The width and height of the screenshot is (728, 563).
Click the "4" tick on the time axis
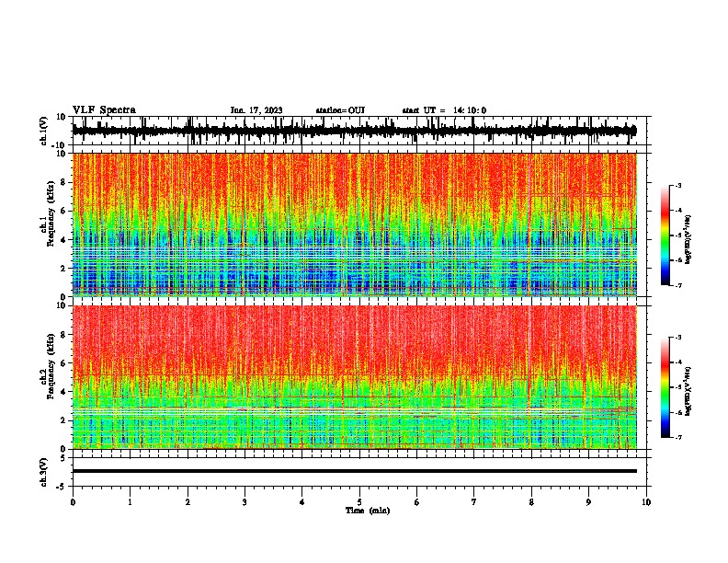point(302,502)
